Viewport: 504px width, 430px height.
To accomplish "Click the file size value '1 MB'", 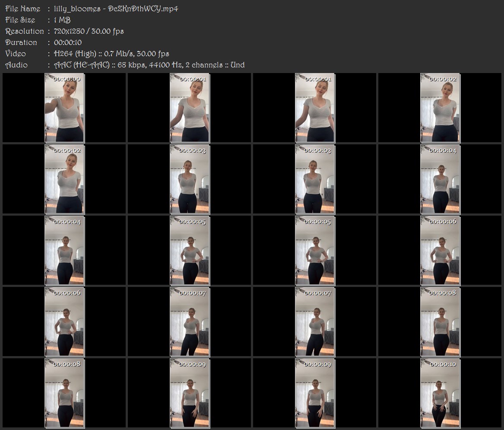I will (x=62, y=20).
